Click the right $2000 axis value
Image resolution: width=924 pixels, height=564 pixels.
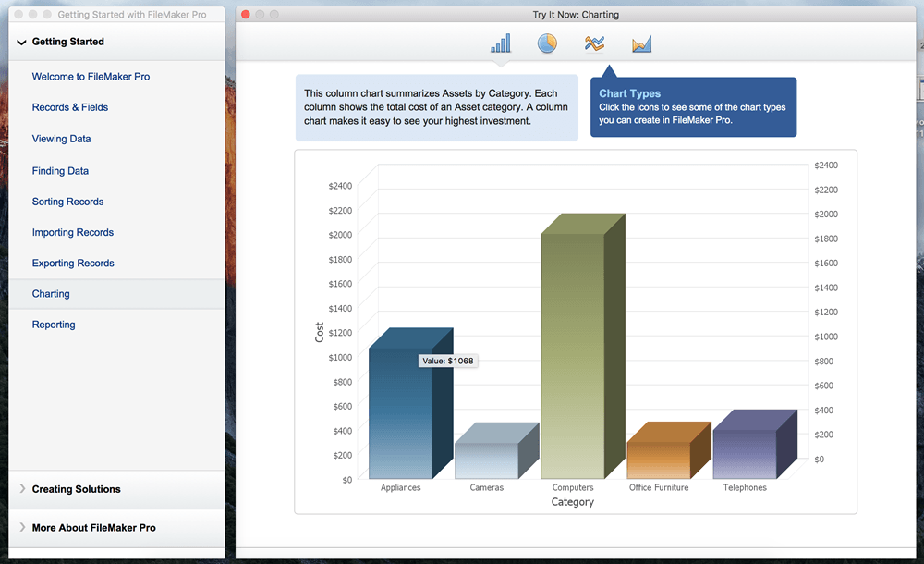826,215
